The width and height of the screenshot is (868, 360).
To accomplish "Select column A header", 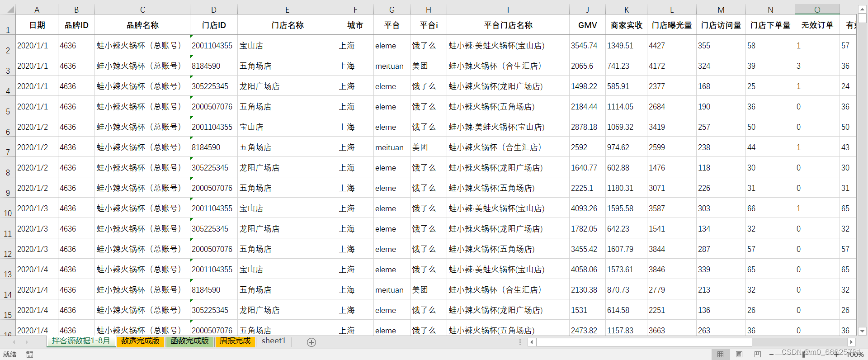I will point(37,9).
